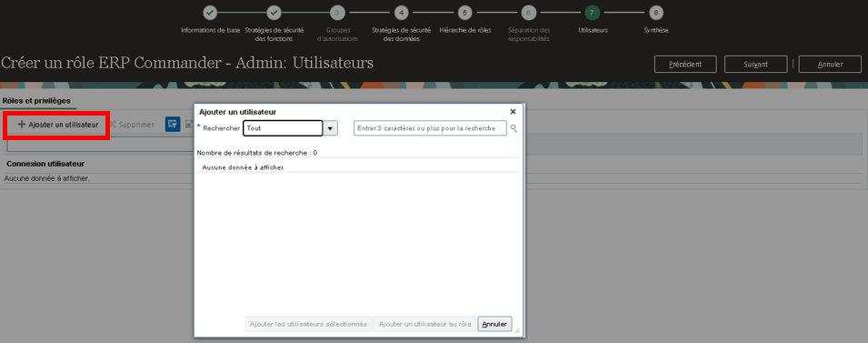Click the completed Informations de base step icon
Image resolution: width=868 pixels, height=343 pixels.
point(210,13)
